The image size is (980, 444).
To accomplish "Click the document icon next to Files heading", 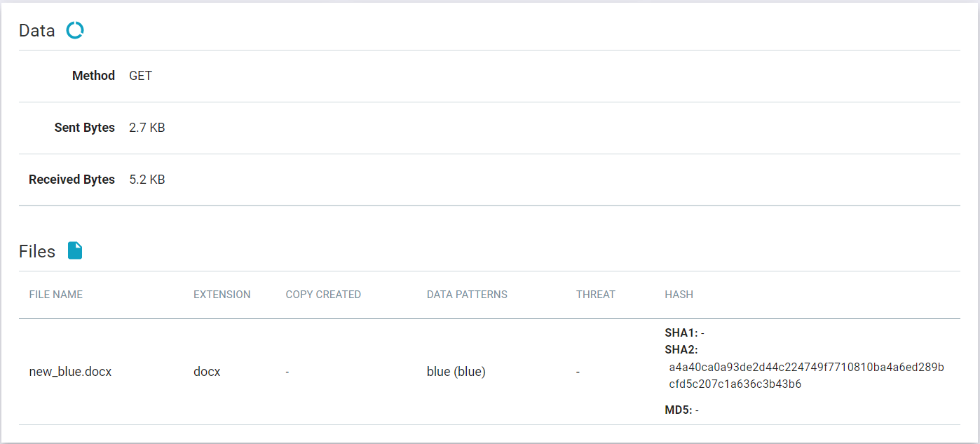I will coord(75,250).
